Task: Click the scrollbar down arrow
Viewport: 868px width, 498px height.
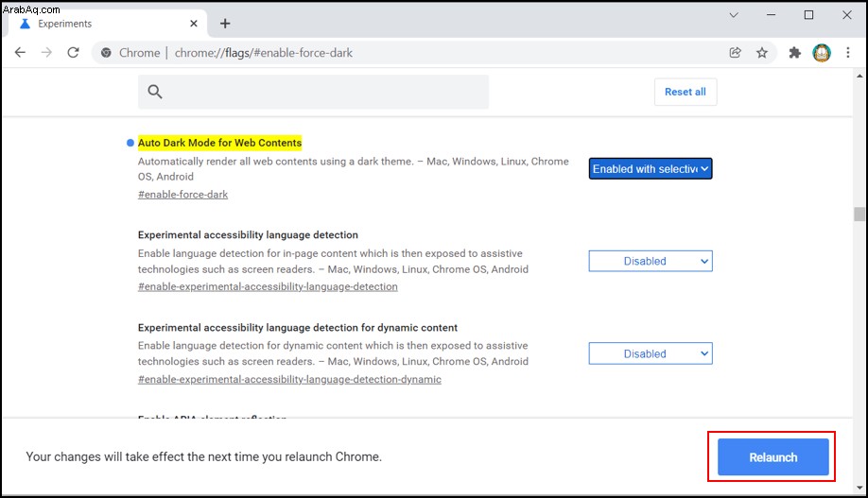Action: point(859,488)
